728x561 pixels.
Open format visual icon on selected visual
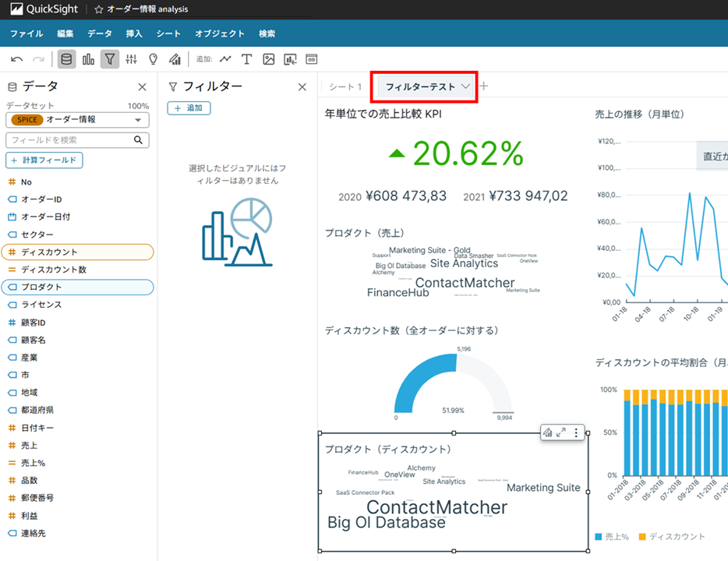[548, 432]
